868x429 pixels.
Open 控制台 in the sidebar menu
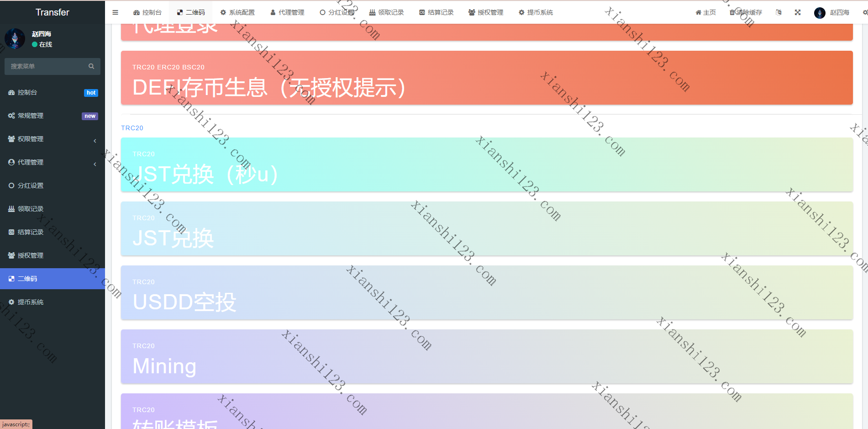[53, 92]
